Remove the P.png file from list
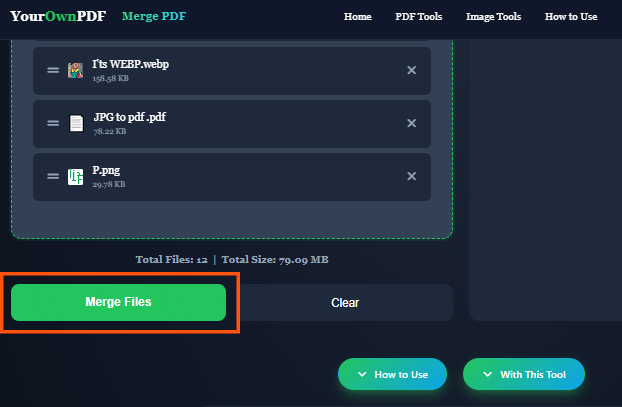This screenshot has height=407, width=622. click(x=411, y=176)
